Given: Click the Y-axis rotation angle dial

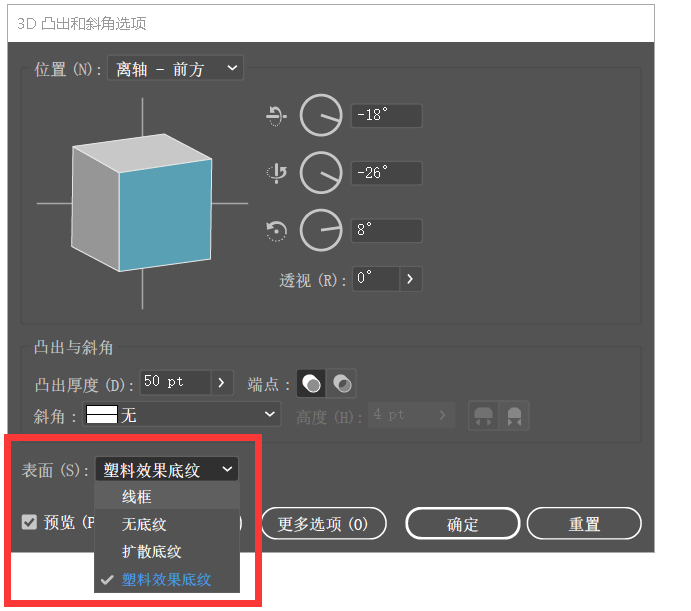Looking at the screenshot, I should pyautogui.click(x=321, y=172).
